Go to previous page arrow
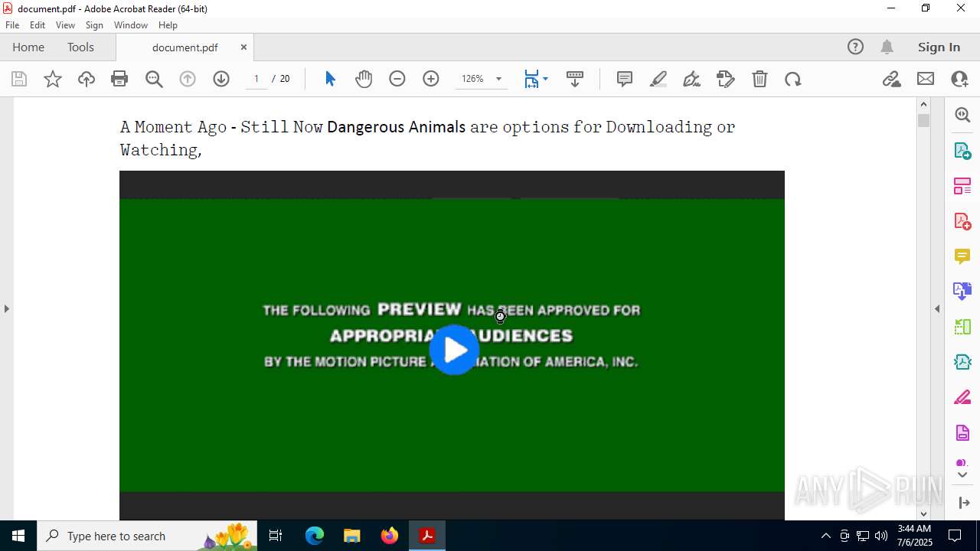 (188, 79)
